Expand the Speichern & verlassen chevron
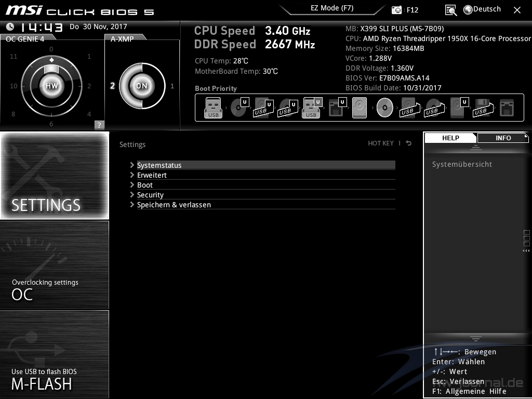The width and height of the screenshot is (532, 399). (132, 204)
